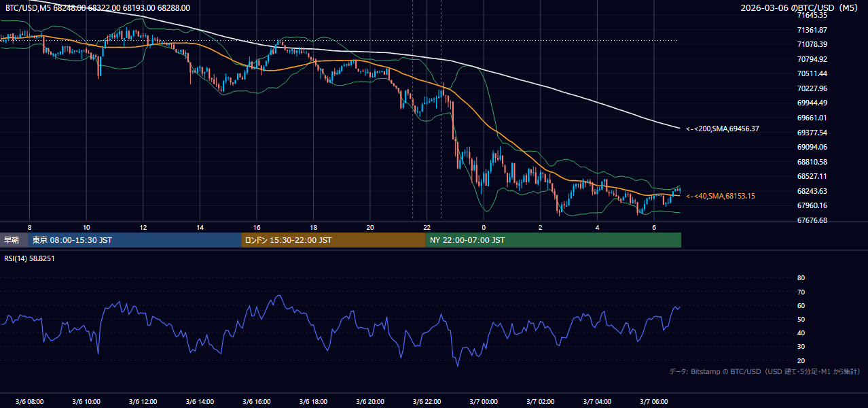Click the 3/7 06:00 date label

(654, 401)
